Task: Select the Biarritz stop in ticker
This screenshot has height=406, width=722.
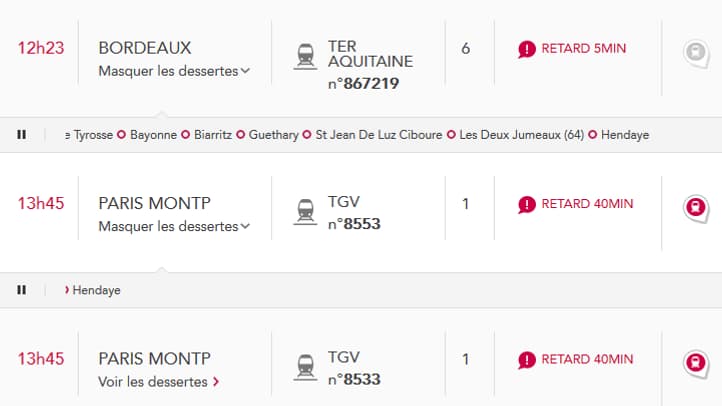Action: [x=213, y=135]
